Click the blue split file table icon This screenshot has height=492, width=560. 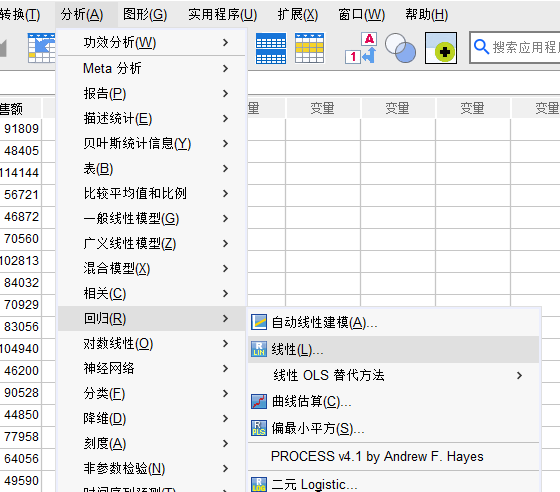(271, 48)
